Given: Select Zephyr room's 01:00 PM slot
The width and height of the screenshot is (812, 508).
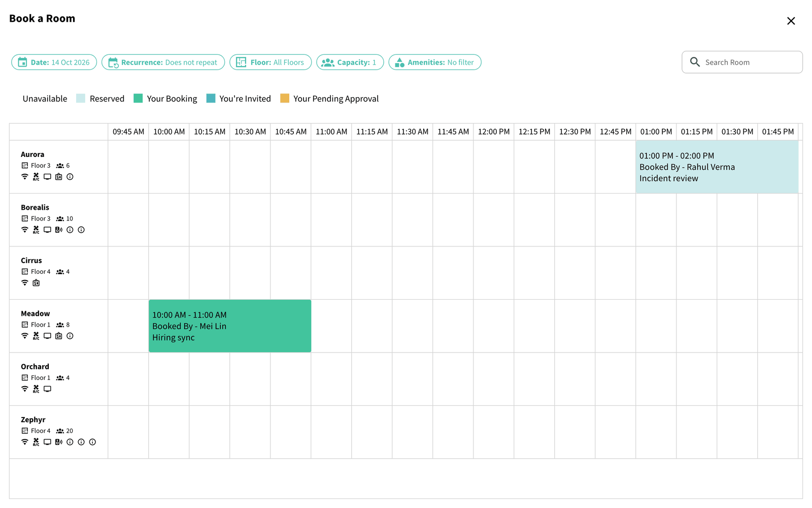Looking at the screenshot, I should point(656,432).
